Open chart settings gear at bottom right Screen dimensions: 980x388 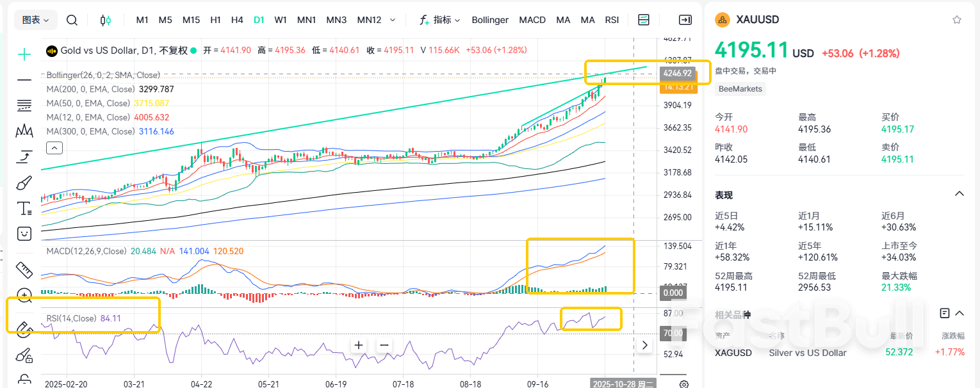click(x=684, y=384)
